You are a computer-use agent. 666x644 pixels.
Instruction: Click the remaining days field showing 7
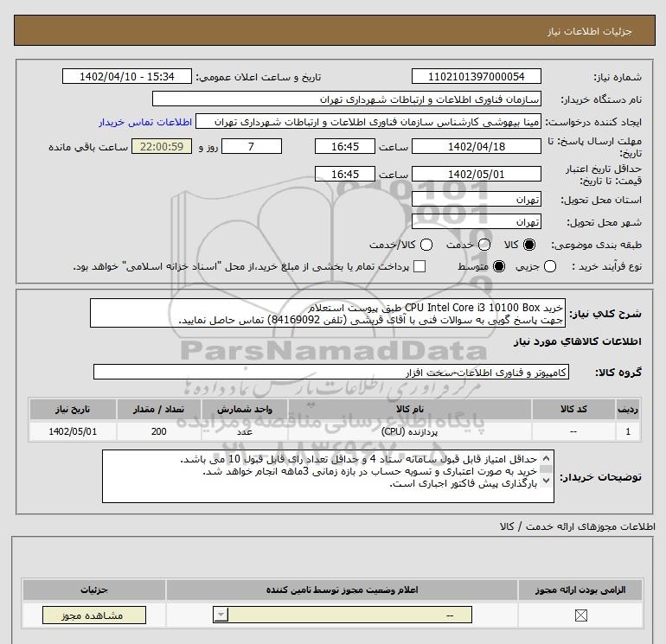click(x=252, y=147)
